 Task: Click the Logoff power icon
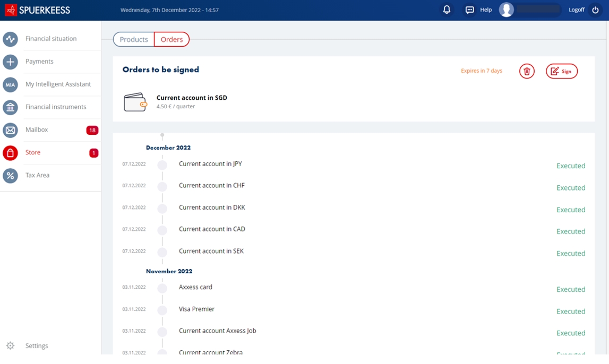595,10
